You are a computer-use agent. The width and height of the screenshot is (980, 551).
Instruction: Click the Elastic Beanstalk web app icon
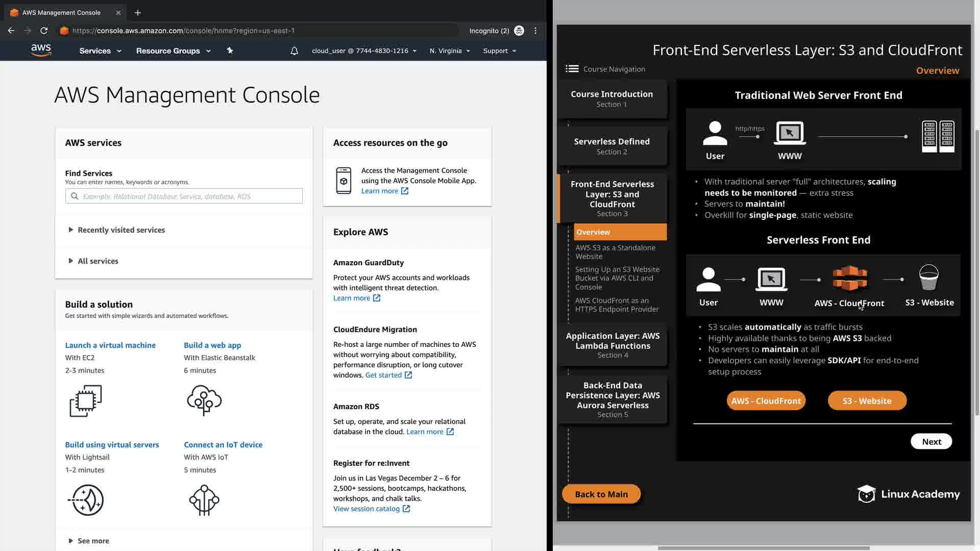[x=204, y=400]
